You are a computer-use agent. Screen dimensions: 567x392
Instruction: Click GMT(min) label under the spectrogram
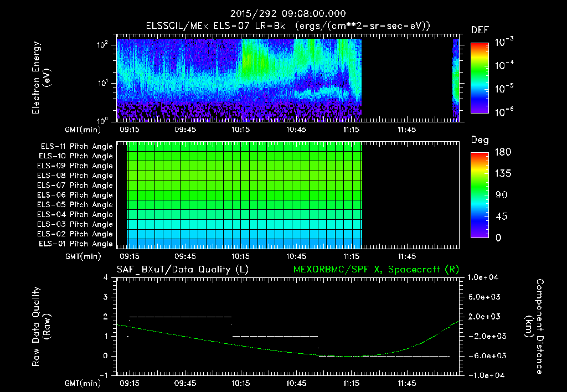tap(83, 130)
